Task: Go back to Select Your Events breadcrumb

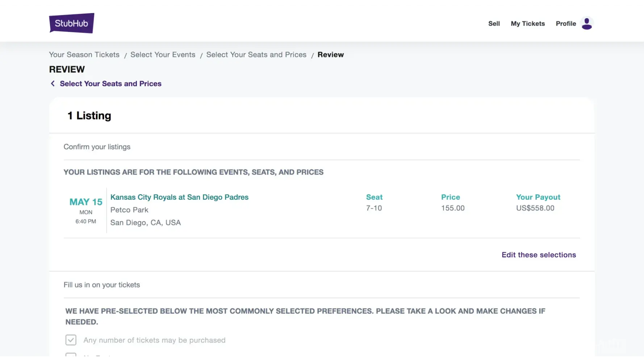Action: [x=163, y=55]
